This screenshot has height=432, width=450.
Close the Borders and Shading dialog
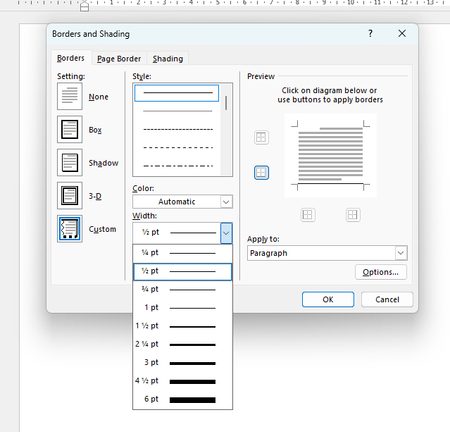(x=402, y=33)
